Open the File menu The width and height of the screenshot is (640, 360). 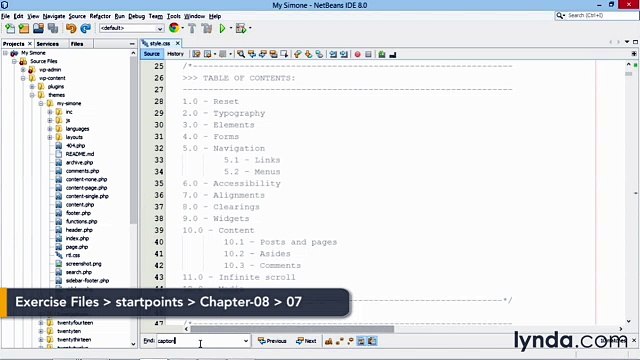[5, 16]
